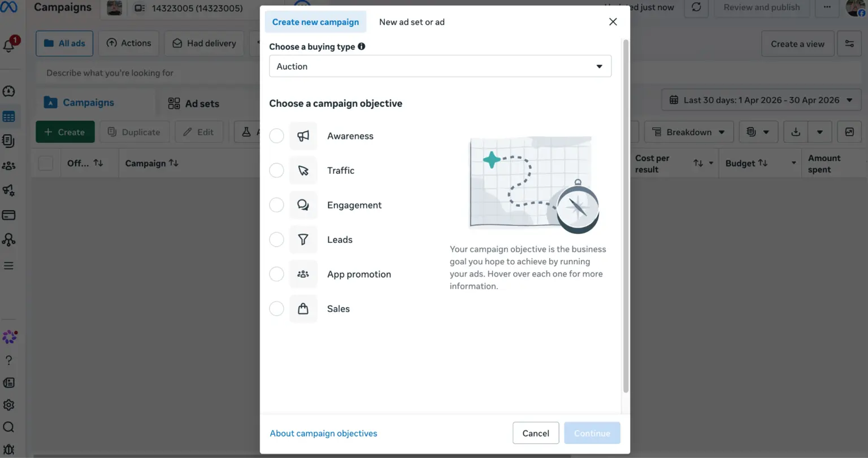Click the info icon beside buying type
The width and height of the screenshot is (868, 458).
[362, 46]
